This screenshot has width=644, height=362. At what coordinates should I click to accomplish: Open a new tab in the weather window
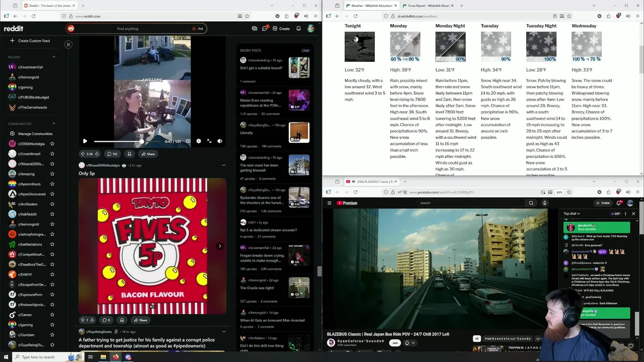(x=461, y=6)
